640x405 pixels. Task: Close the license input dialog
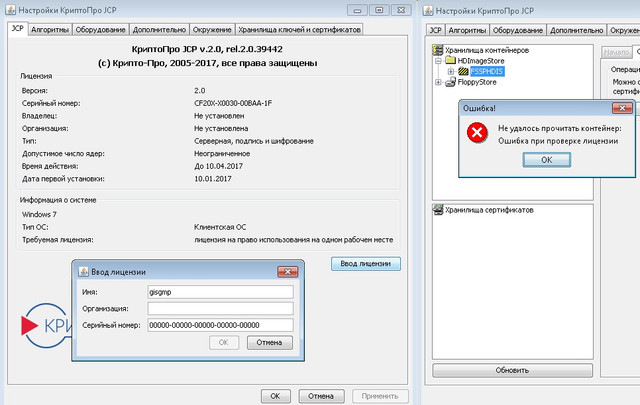pyautogui.click(x=289, y=272)
